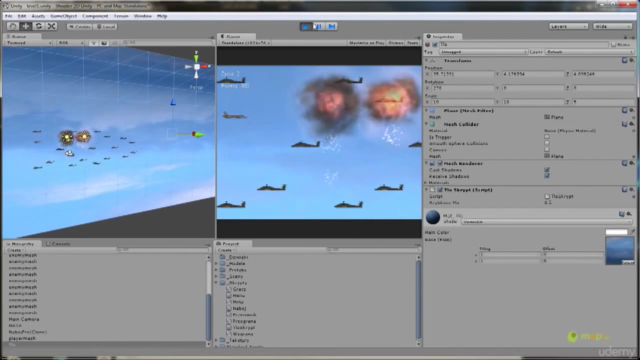Disable Receive Shadows checkbox

point(547,176)
